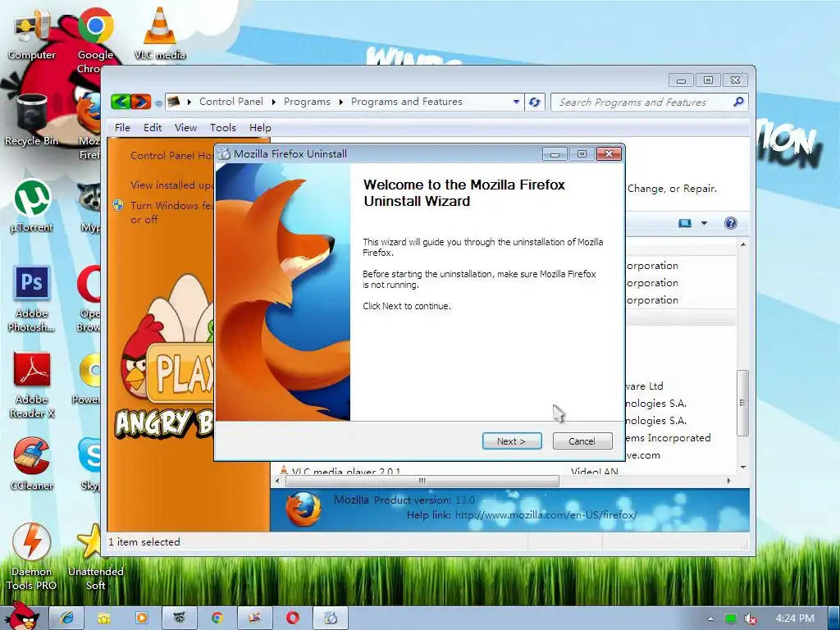Image resolution: width=840 pixels, height=630 pixels.
Task: Open Unattended Soft star icon
Action: (x=95, y=557)
